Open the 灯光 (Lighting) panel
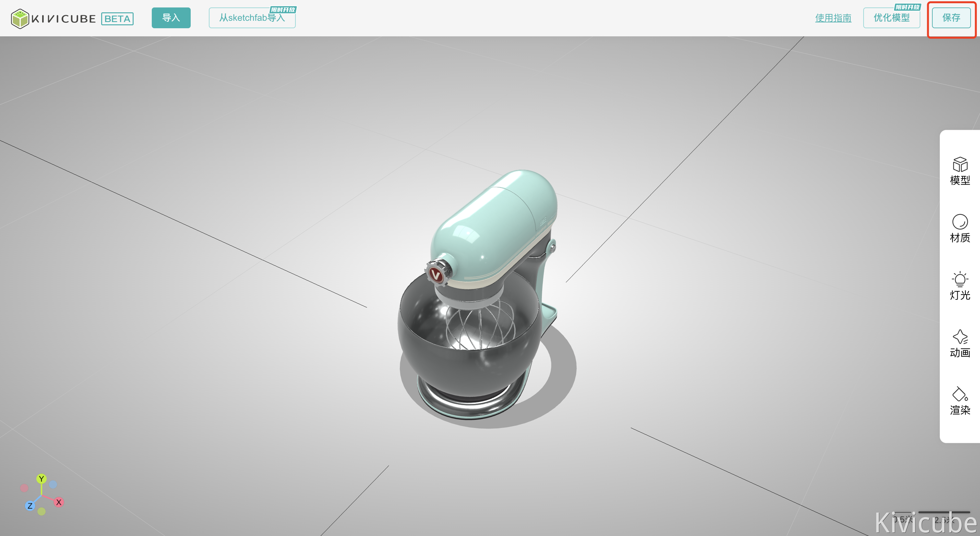980x536 pixels. coord(960,286)
